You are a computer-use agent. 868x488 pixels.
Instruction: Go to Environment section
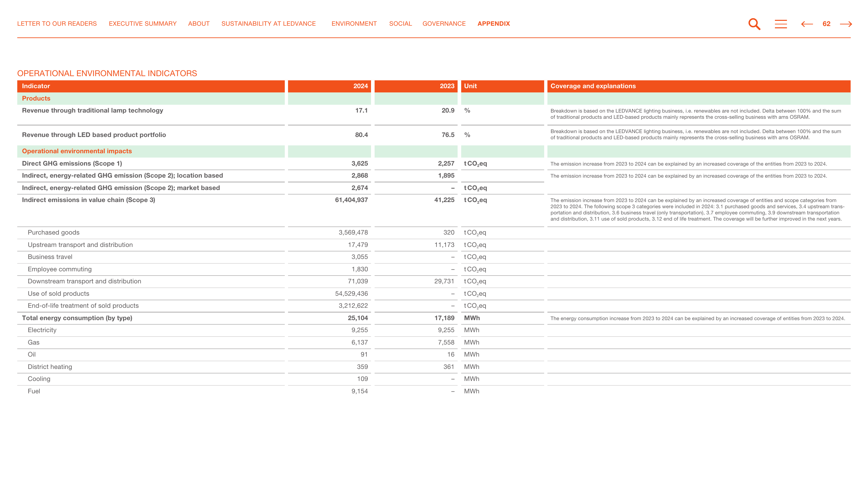pos(354,23)
